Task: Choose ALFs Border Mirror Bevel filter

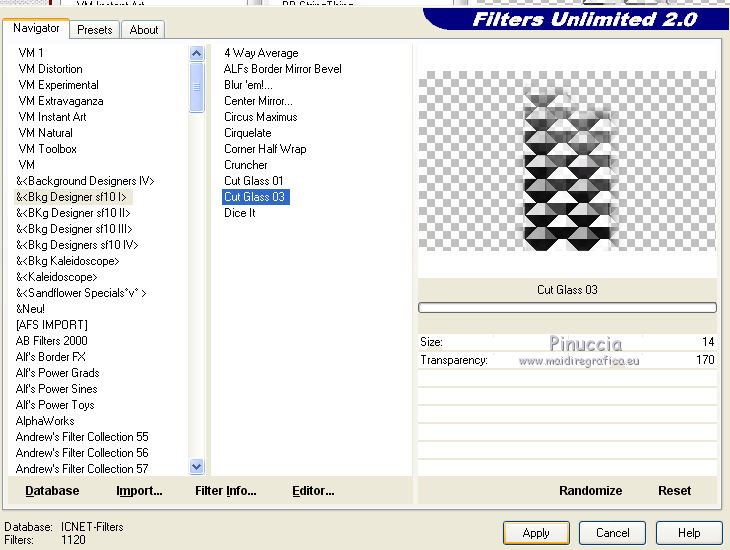Action: [x=282, y=69]
